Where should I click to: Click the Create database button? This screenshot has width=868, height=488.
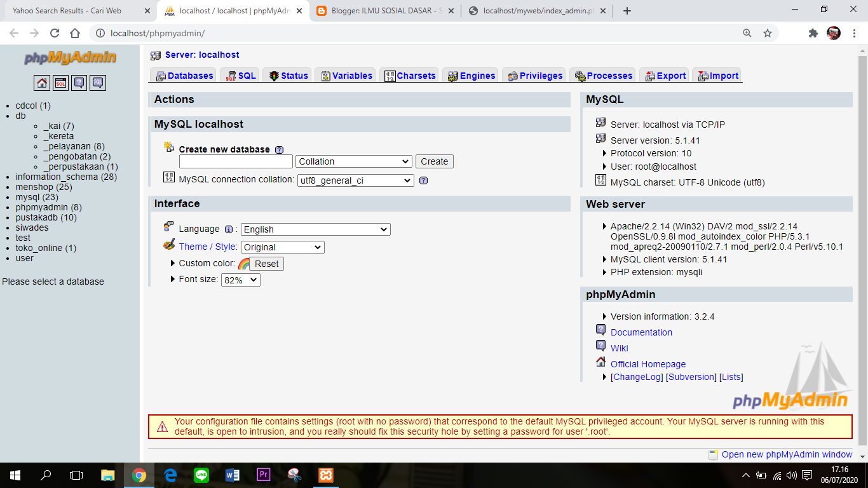point(435,161)
